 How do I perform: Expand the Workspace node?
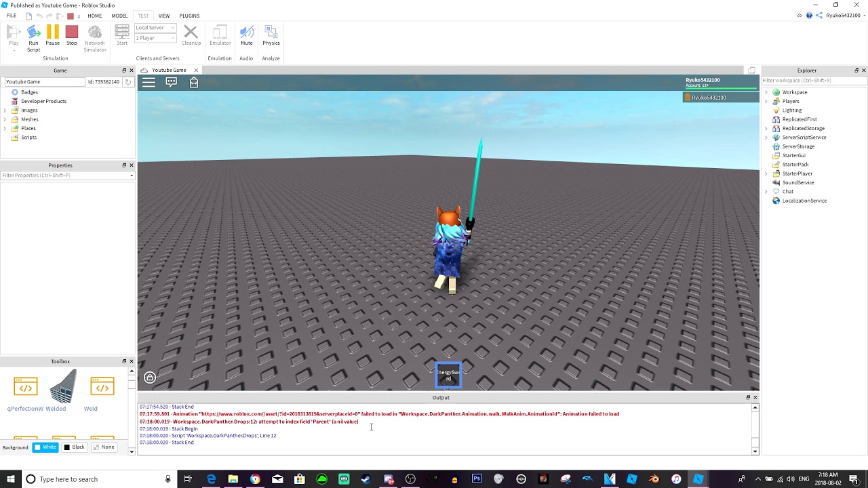pyautogui.click(x=766, y=92)
